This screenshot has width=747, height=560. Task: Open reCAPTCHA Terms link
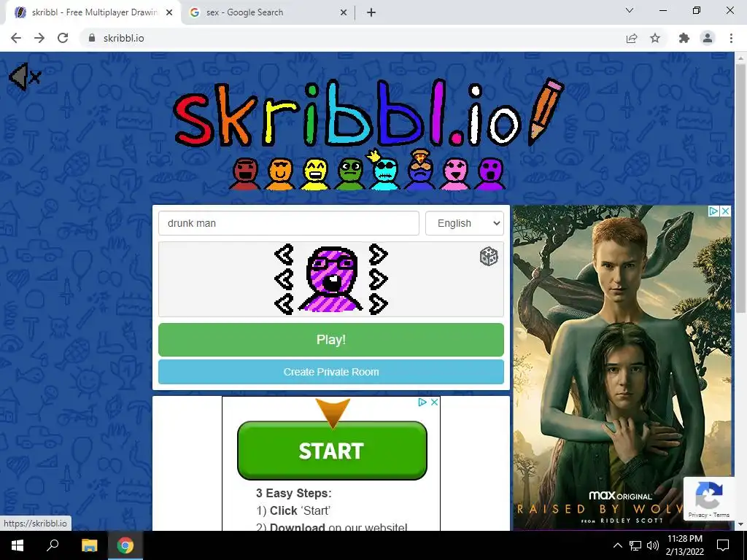tap(721, 515)
